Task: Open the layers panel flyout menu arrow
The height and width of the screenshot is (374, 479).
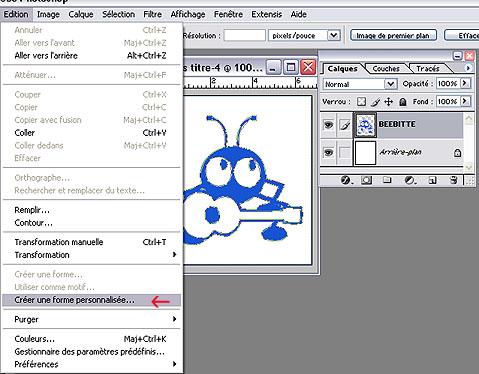Action: click(x=468, y=68)
